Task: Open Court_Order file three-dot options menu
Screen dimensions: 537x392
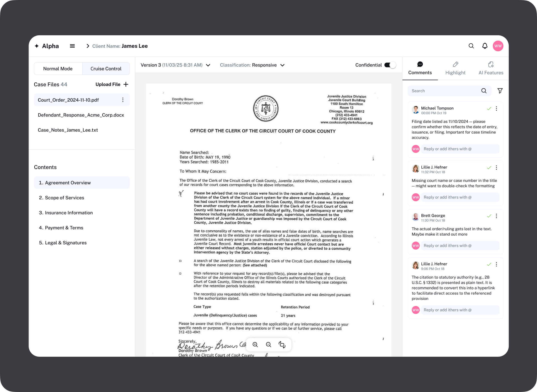Action: (x=123, y=100)
